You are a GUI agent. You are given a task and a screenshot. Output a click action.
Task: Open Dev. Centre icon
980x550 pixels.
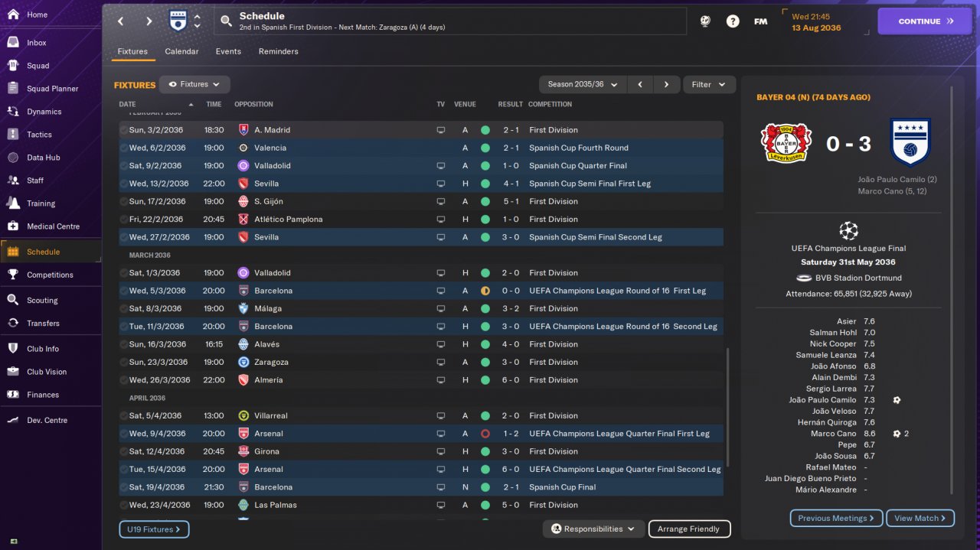13,420
